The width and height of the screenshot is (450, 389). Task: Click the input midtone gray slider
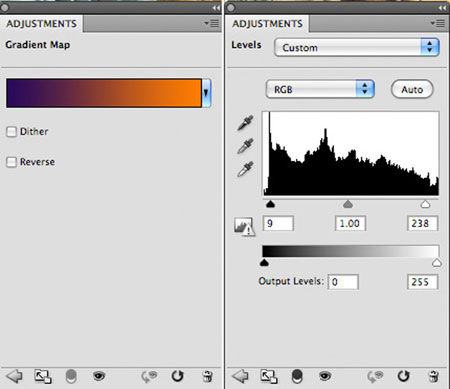[x=348, y=204]
